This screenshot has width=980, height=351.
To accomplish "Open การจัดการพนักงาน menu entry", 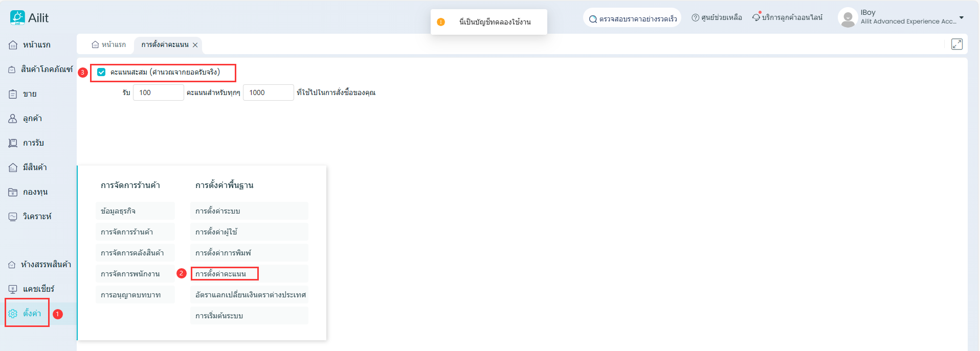I will [130, 274].
